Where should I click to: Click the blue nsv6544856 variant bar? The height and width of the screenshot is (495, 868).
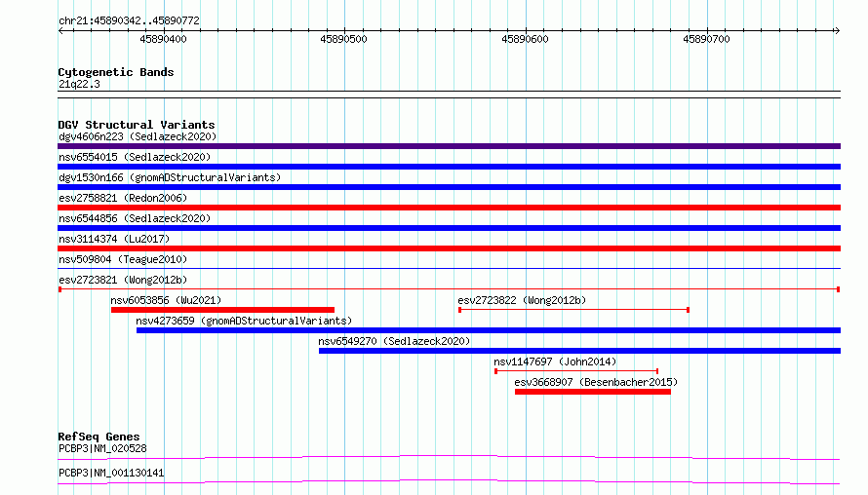pos(449,228)
